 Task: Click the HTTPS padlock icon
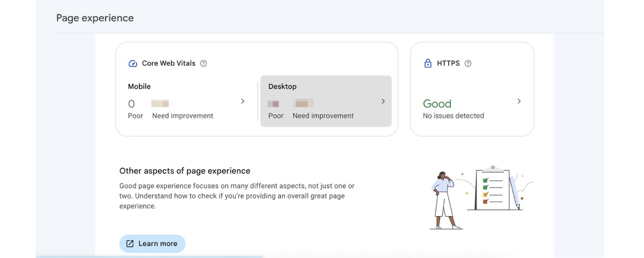click(427, 62)
